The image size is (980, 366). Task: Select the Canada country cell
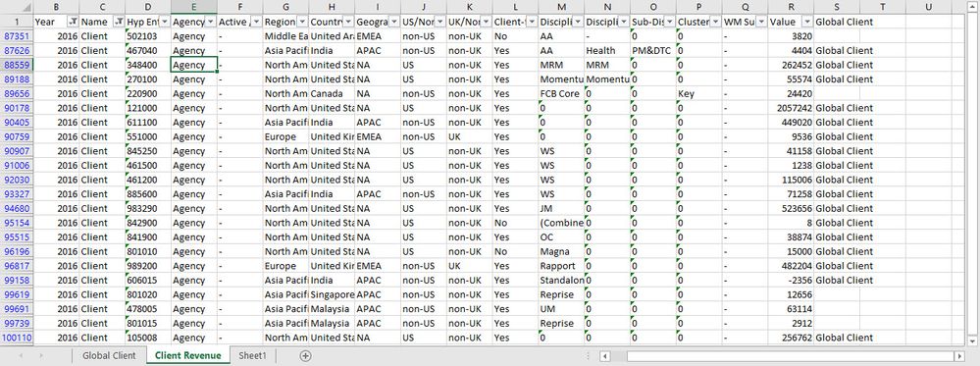332,94
